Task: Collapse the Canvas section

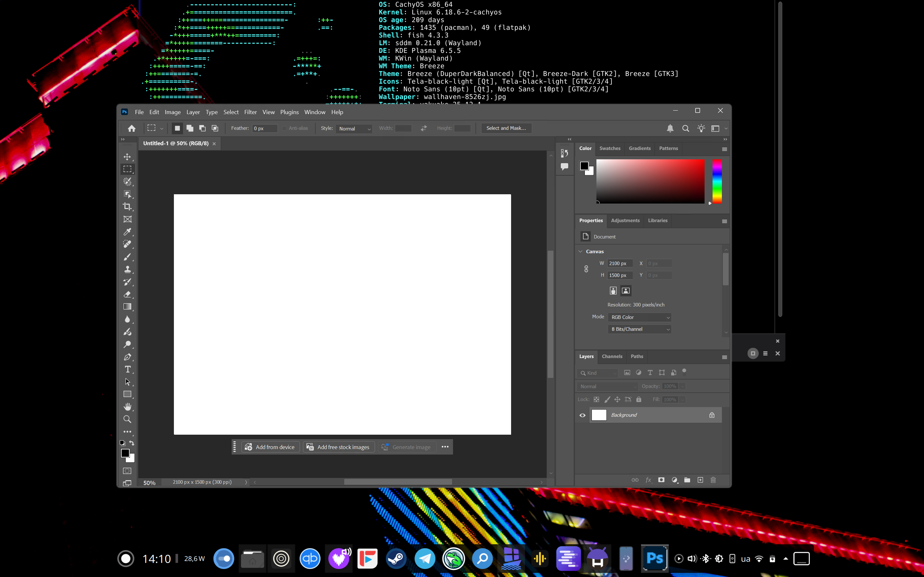Action: [x=580, y=252]
